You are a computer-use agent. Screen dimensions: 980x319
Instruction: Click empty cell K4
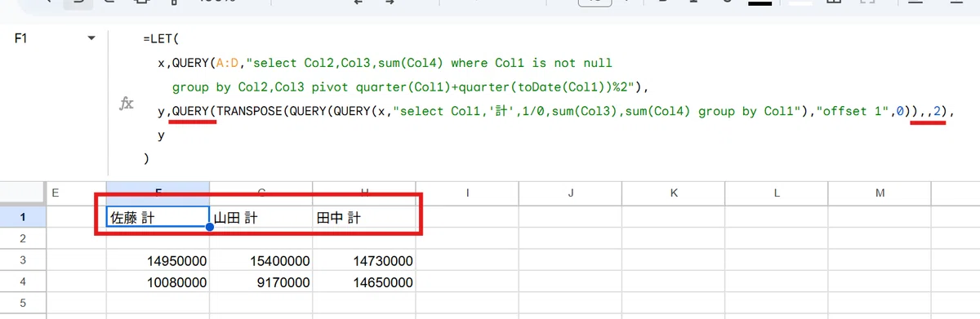click(674, 281)
